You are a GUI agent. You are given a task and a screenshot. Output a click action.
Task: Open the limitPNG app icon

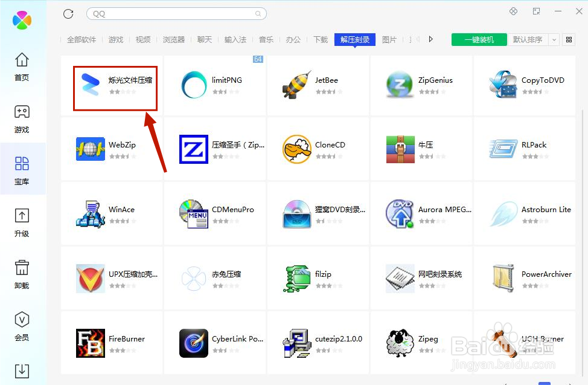(194, 85)
